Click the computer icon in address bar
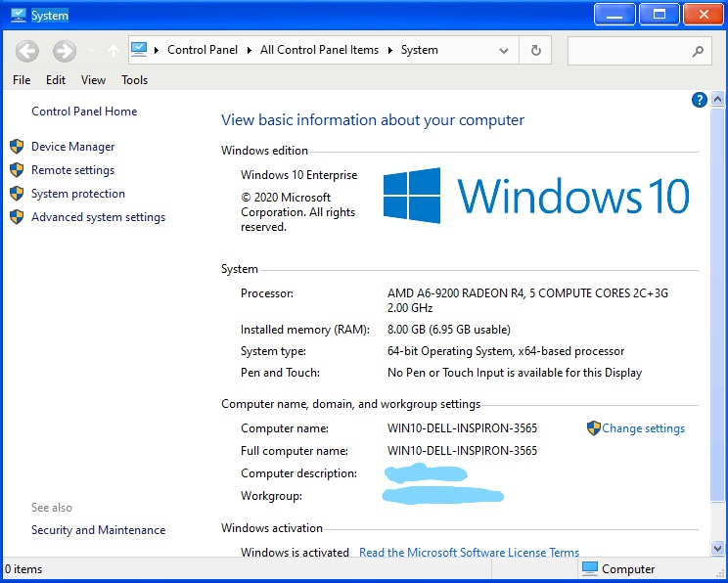 139,50
